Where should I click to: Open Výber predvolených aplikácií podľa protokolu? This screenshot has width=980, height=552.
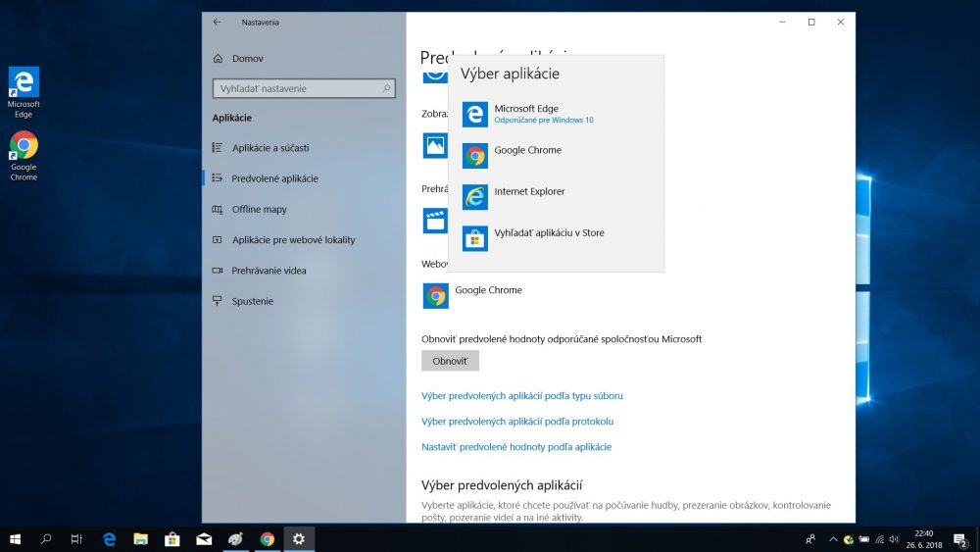coord(517,422)
